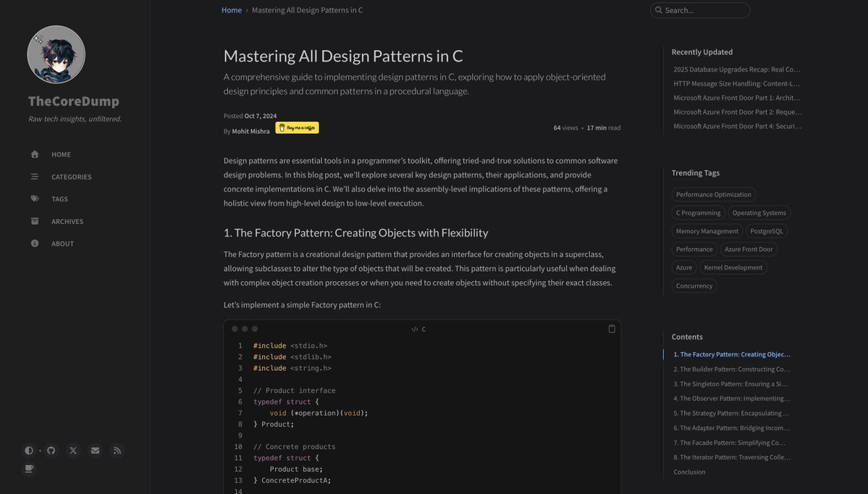The image size is (868, 494).
Task: Click code line '#include <stdio.h>'
Action: 290,346
